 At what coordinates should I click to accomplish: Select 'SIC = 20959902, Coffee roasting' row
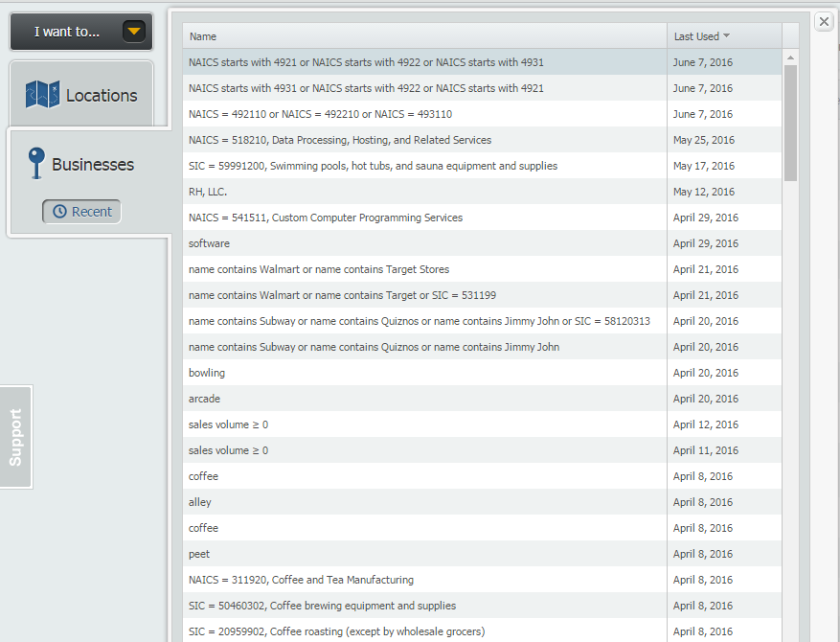point(482,631)
